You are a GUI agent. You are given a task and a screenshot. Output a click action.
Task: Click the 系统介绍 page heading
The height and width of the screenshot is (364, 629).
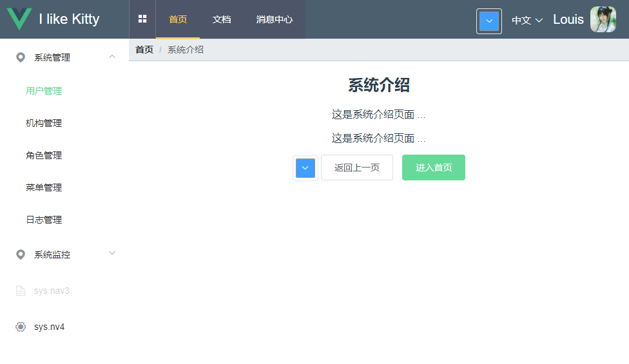379,85
